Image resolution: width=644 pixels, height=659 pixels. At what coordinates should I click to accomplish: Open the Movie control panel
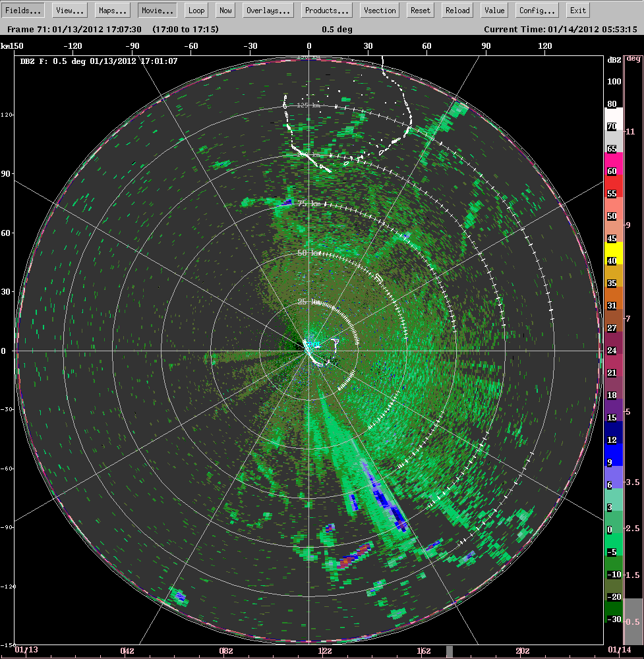pyautogui.click(x=157, y=10)
